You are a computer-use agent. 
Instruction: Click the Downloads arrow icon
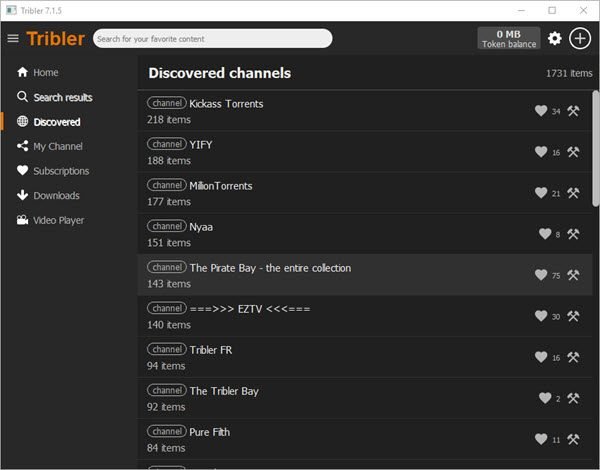[x=23, y=195]
